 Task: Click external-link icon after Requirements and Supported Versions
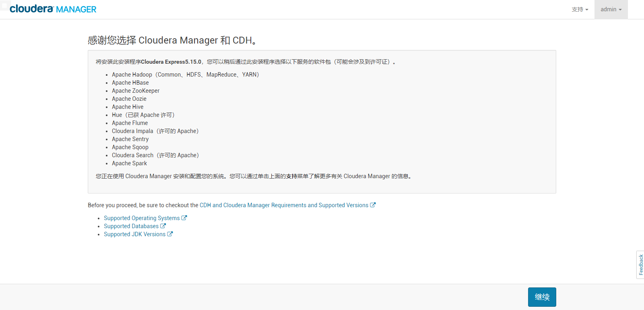[x=373, y=205]
